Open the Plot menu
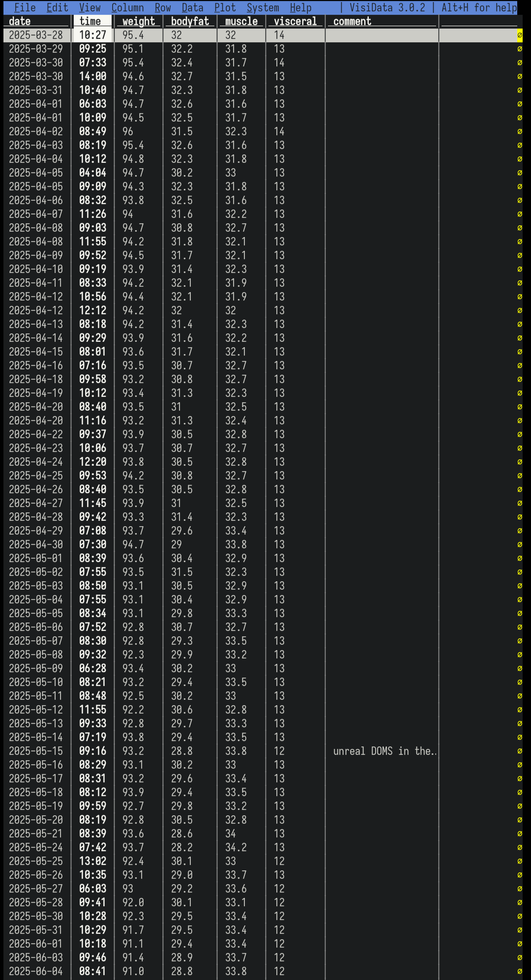The image size is (531, 980). pos(225,7)
